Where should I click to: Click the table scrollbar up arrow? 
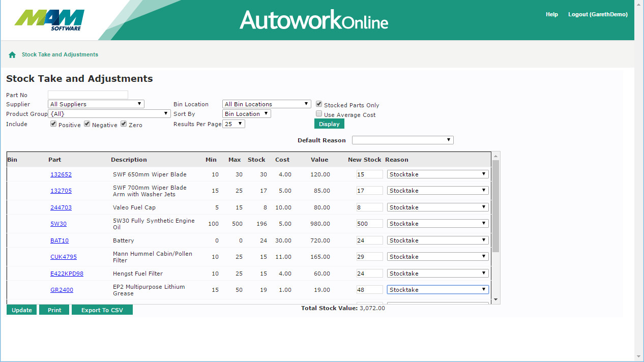click(x=495, y=156)
